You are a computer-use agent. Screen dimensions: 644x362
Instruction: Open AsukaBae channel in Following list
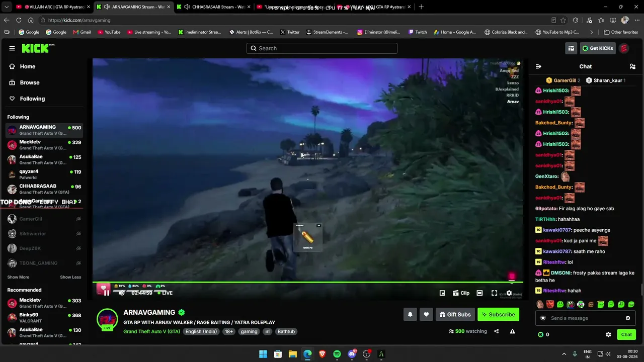pos(44,159)
